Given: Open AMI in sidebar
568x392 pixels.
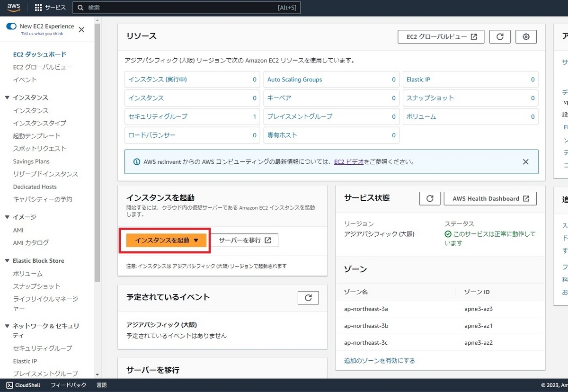Looking at the screenshot, I should 18,230.
